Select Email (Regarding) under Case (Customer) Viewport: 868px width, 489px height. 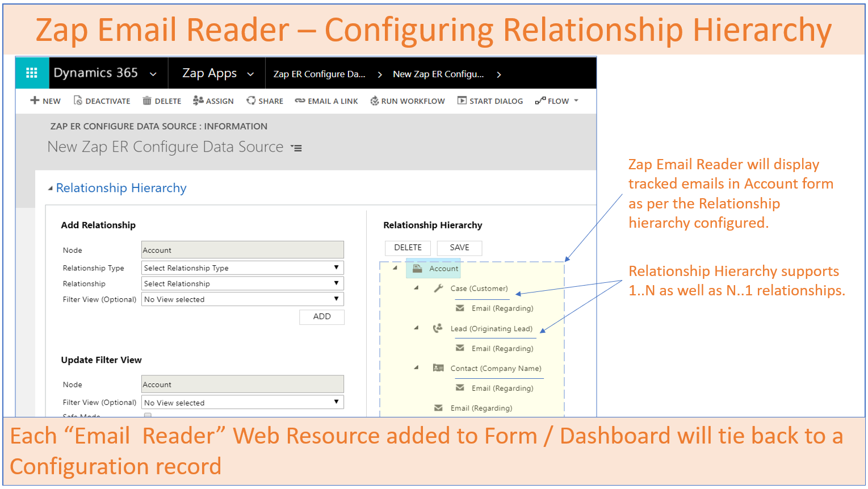[x=502, y=308]
